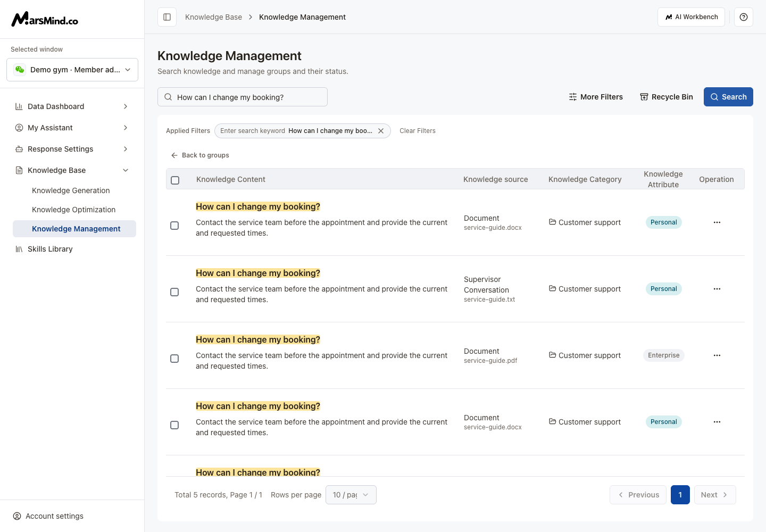766x532 pixels.
Task: Open row actions for service-guide.pdf entry
Action: (x=717, y=355)
